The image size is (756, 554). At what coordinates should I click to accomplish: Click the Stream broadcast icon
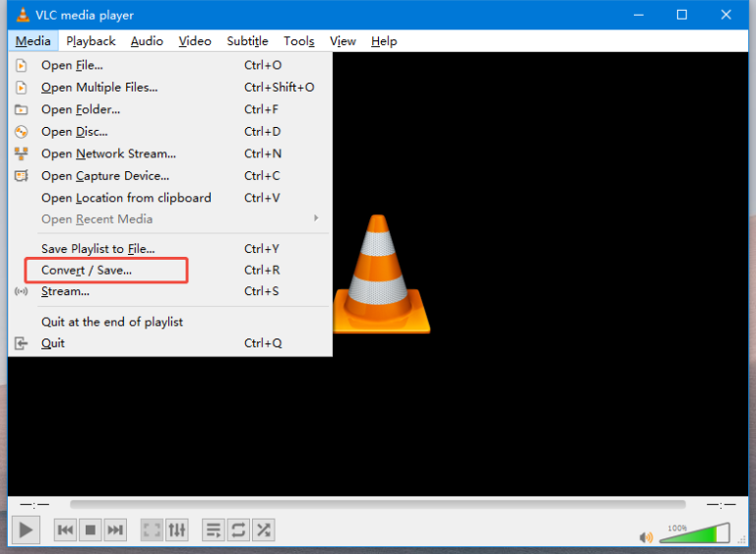pos(22,291)
